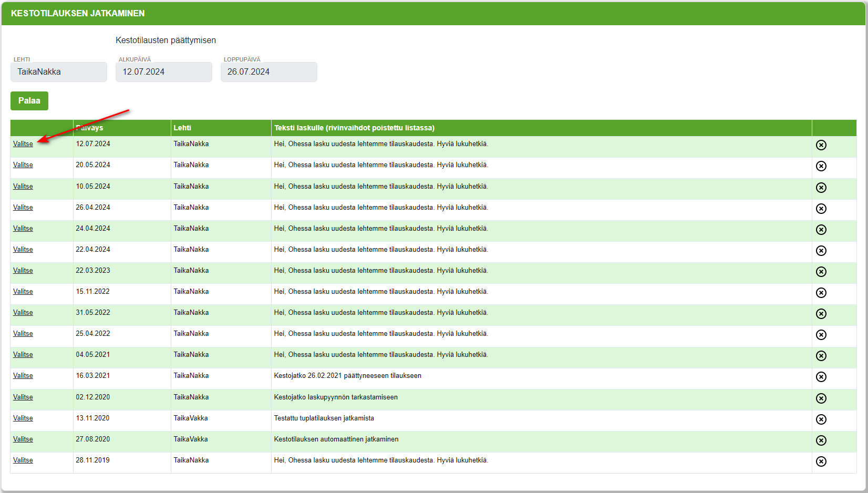
Task: Delete the 20.05.2024 row with X icon
Action: tap(821, 166)
